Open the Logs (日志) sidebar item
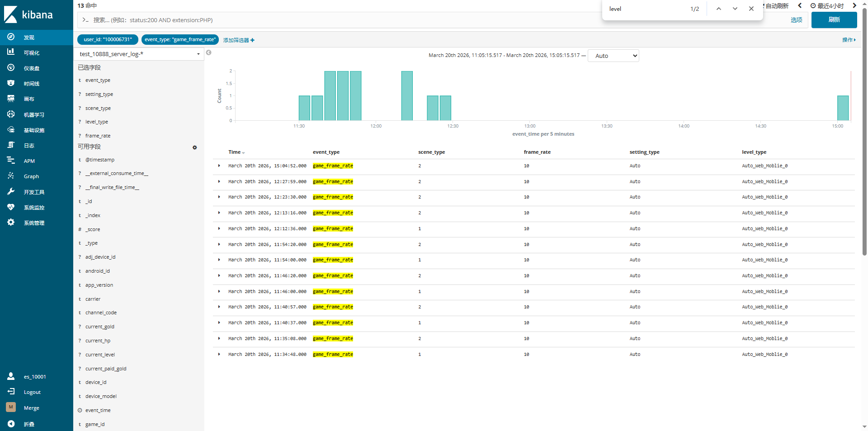 point(29,146)
